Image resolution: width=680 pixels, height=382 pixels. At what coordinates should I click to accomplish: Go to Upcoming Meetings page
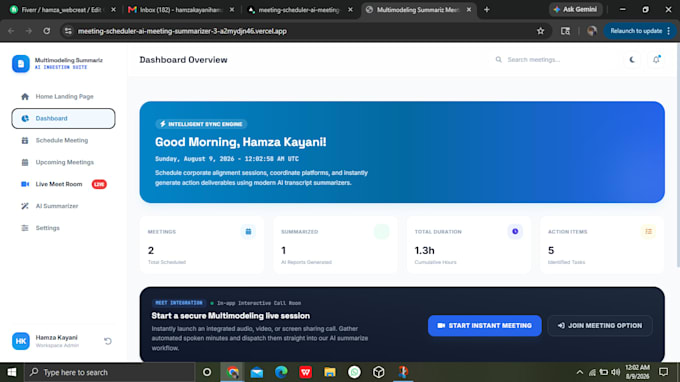[63, 162]
